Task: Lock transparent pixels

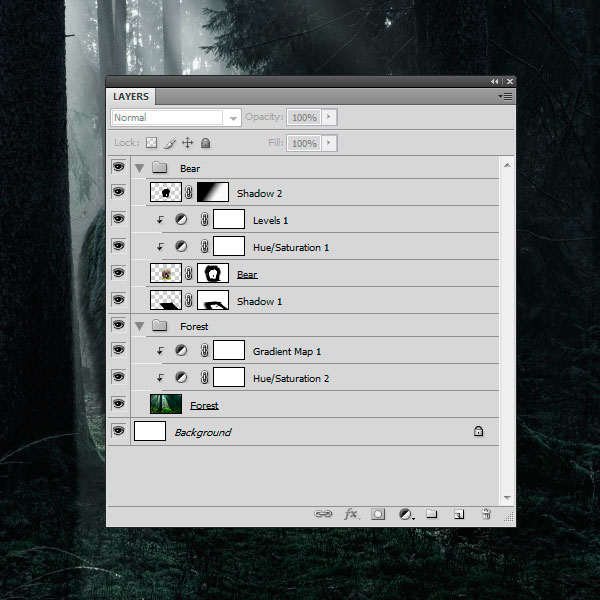Action: pos(152,143)
